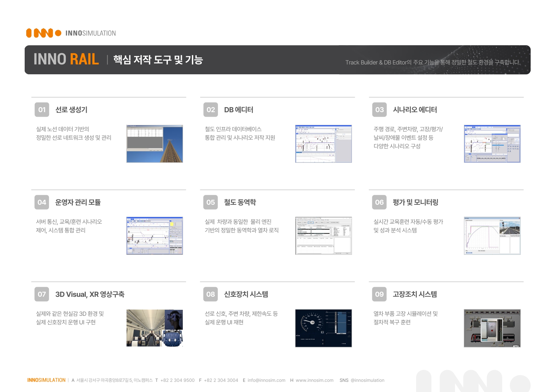Click the text '다양한 시나리오 구성'
This screenshot has width=555, height=392.
pyautogui.click(x=397, y=146)
